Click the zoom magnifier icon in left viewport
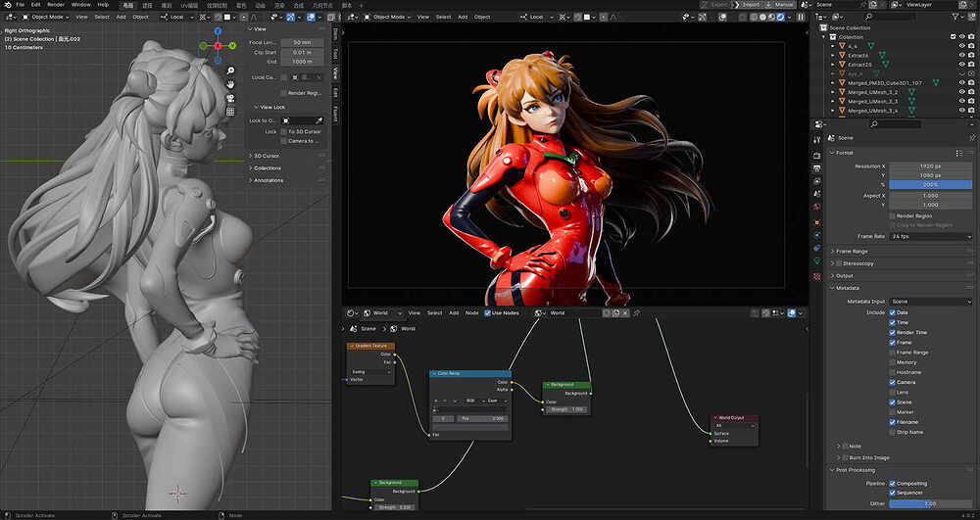980x520 pixels. [x=230, y=71]
